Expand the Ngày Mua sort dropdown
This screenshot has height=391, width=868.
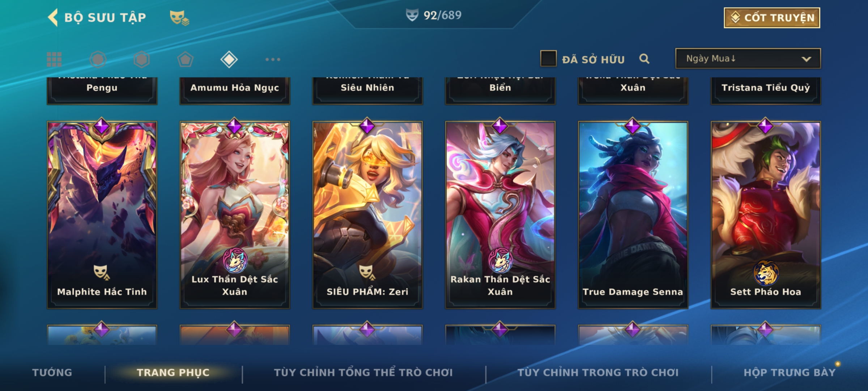(x=748, y=58)
